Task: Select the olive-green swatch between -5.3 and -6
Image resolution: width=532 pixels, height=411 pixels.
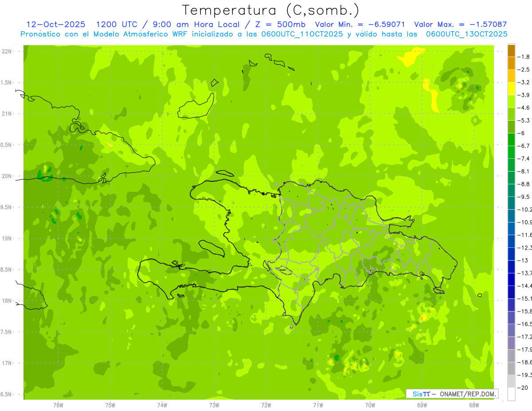Action: (x=511, y=126)
